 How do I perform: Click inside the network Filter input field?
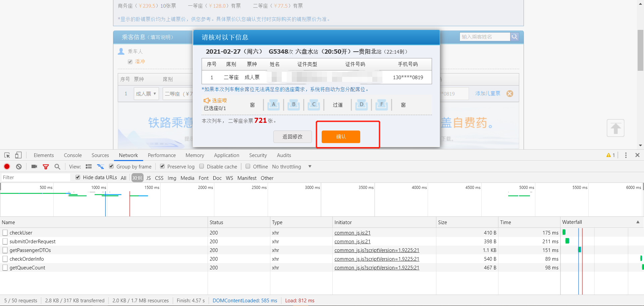(x=35, y=177)
